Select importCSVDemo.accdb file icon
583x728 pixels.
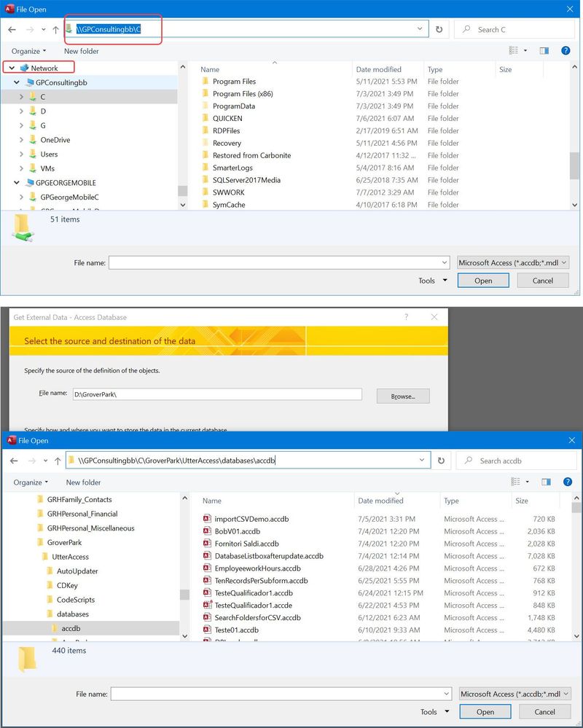tap(207, 519)
